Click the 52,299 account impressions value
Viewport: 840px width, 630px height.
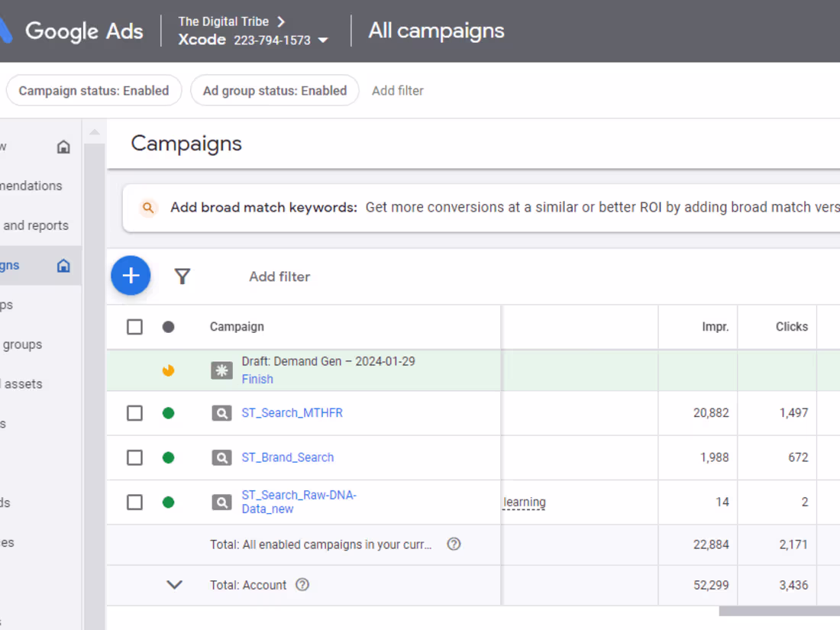[711, 585]
